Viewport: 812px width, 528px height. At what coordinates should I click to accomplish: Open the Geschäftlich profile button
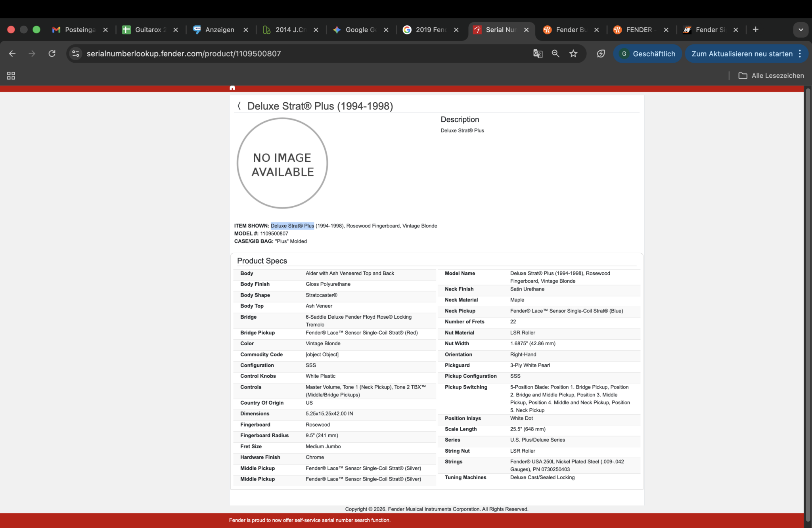click(x=647, y=54)
